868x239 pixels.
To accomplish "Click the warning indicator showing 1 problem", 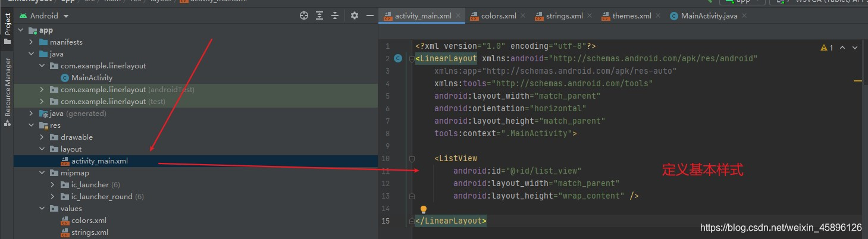I will coord(827,48).
